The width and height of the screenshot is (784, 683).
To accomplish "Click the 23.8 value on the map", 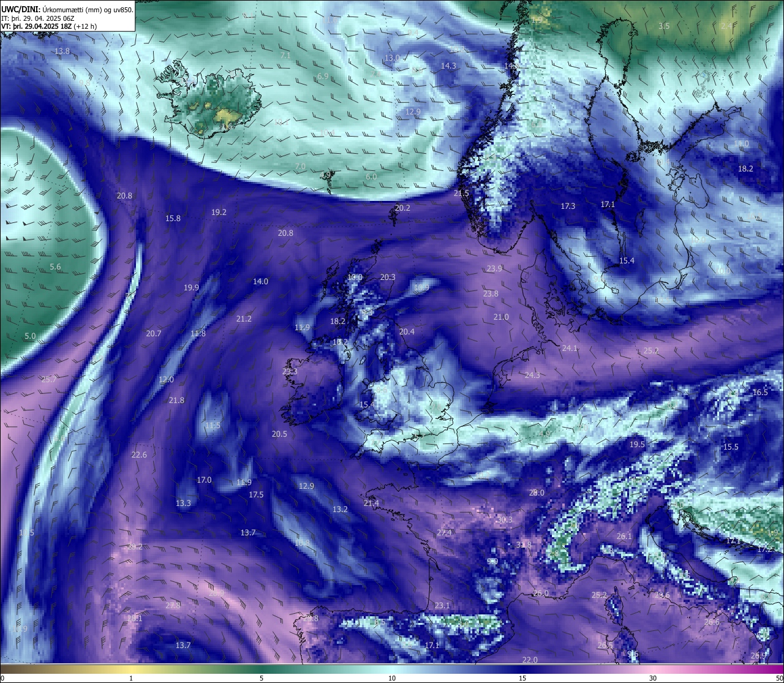I will [x=491, y=294].
